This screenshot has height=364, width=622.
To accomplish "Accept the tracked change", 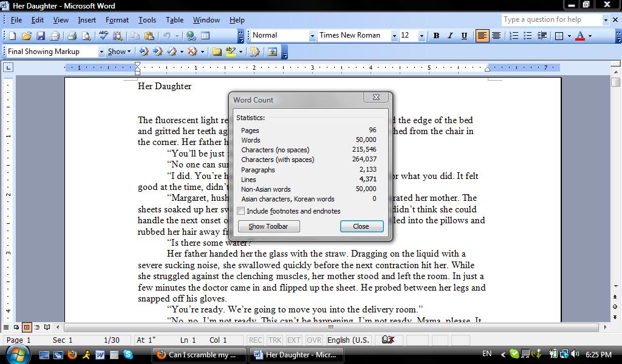I will coord(172,52).
